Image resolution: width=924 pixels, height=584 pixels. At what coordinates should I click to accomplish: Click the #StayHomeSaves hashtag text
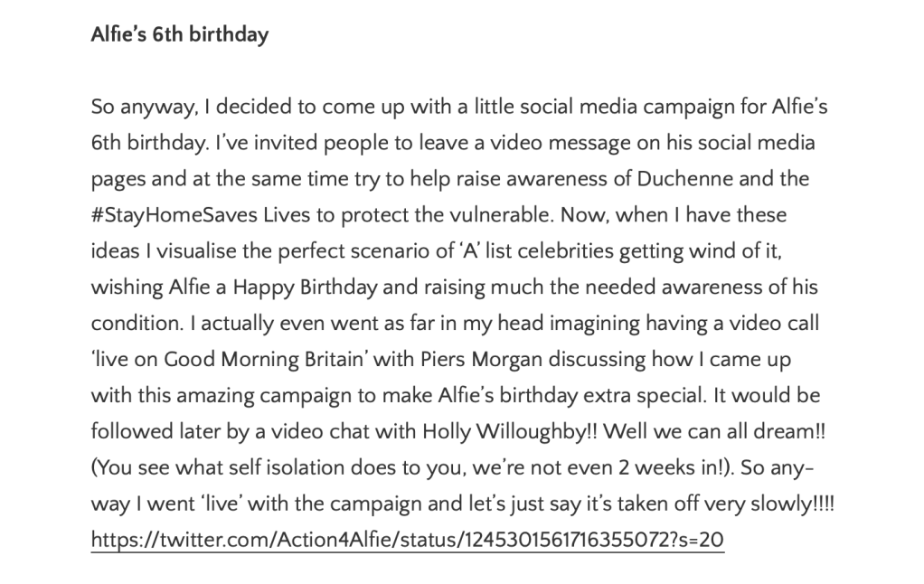pos(171,216)
